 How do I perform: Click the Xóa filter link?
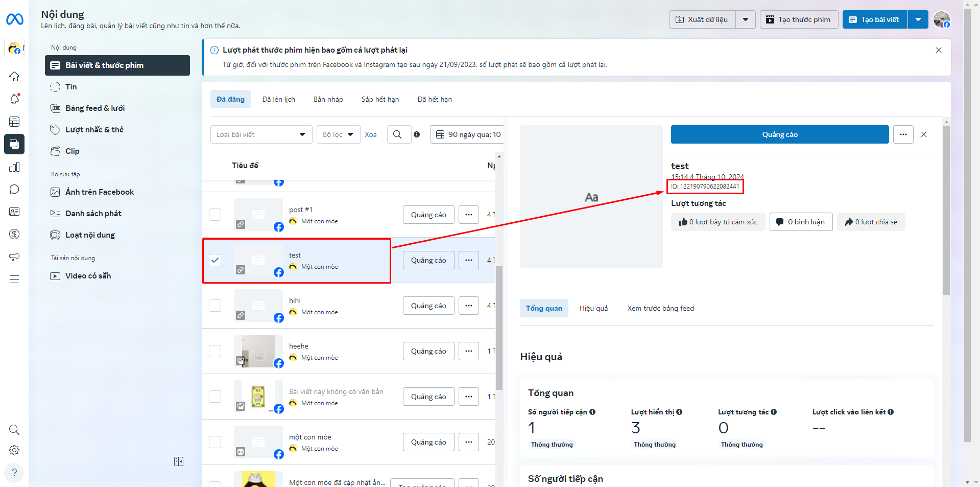tap(371, 134)
